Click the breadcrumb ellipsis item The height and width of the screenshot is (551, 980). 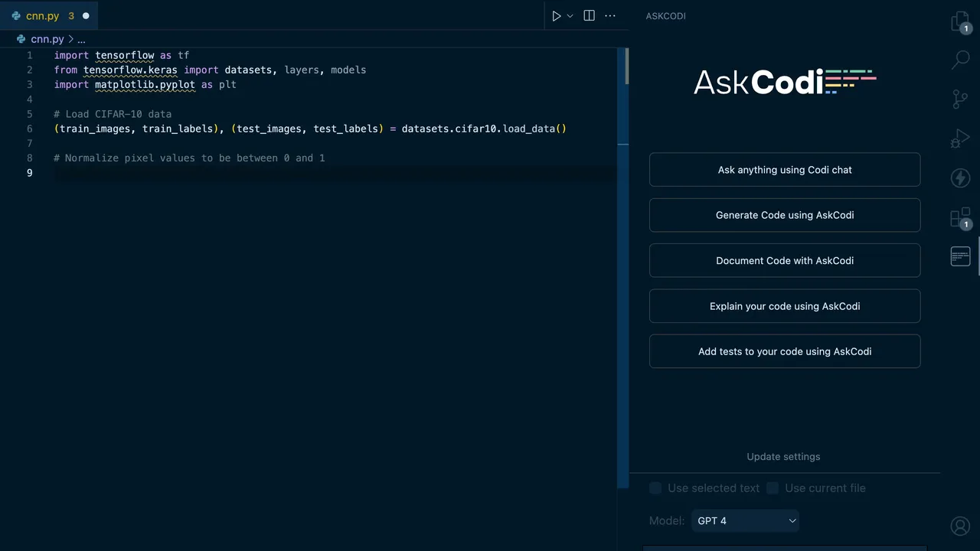pyautogui.click(x=81, y=39)
